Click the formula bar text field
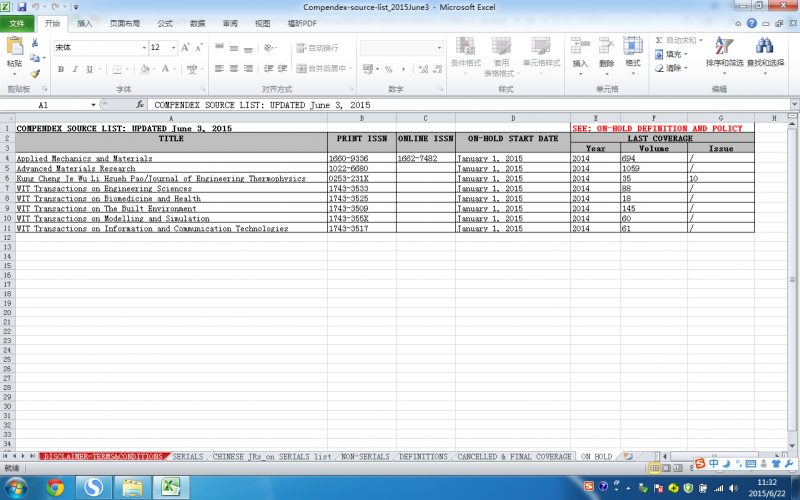This screenshot has height=500, width=800. pyautogui.click(x=469, y=105)
